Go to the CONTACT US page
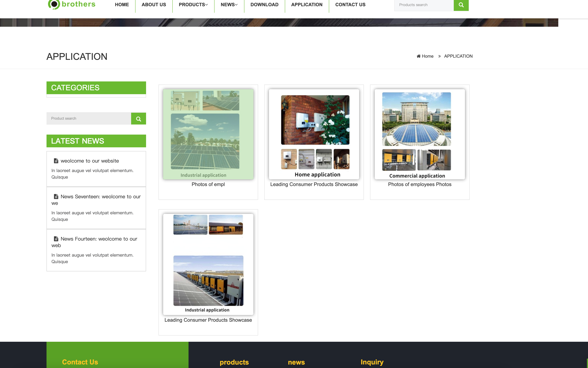This screenshot has height=368, width=588. (x=350, y=5)
